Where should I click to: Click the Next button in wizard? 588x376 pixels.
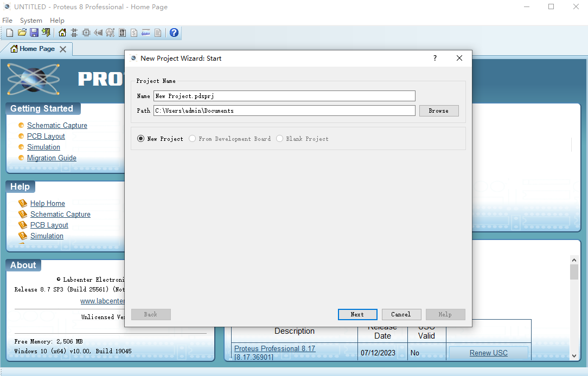click(x=357, y=315)
